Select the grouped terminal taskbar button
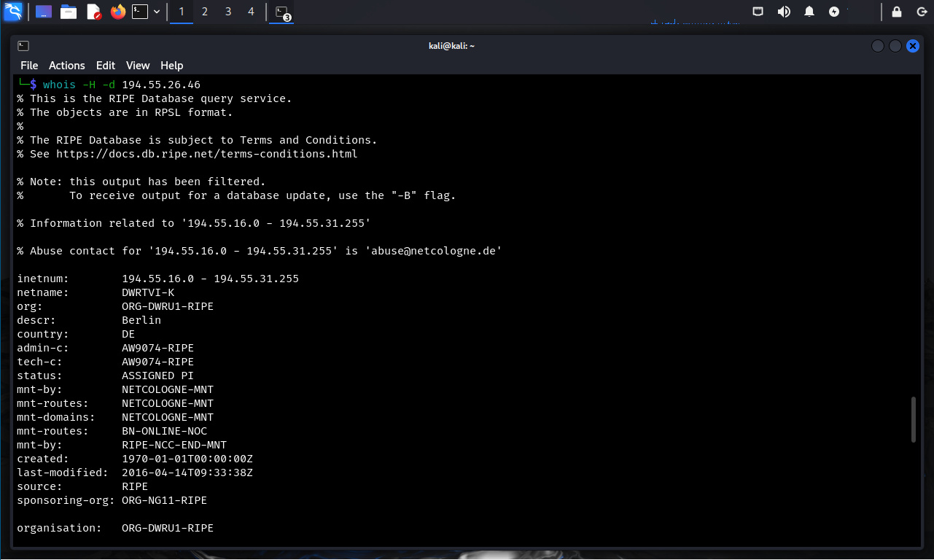The height and width of the screenshot is (560, 934). pyautogui.click(x=282, y=12)
